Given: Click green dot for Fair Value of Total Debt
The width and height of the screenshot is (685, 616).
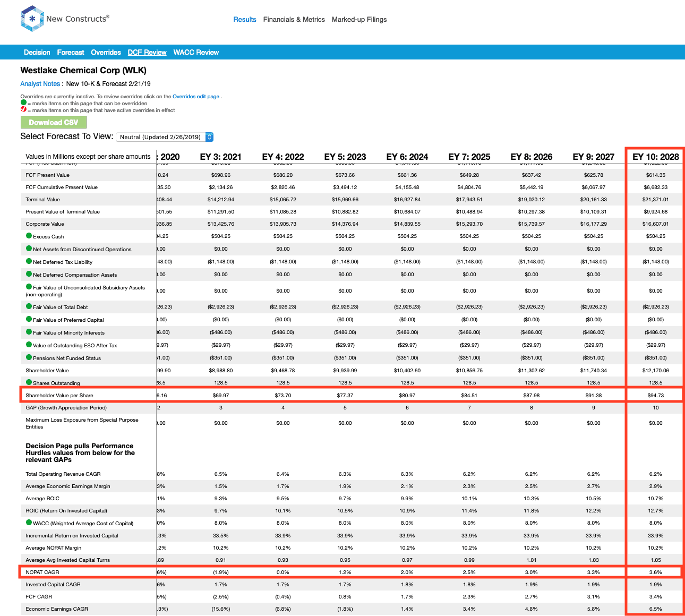Looking at the screenshot, I should pos(29,306).
